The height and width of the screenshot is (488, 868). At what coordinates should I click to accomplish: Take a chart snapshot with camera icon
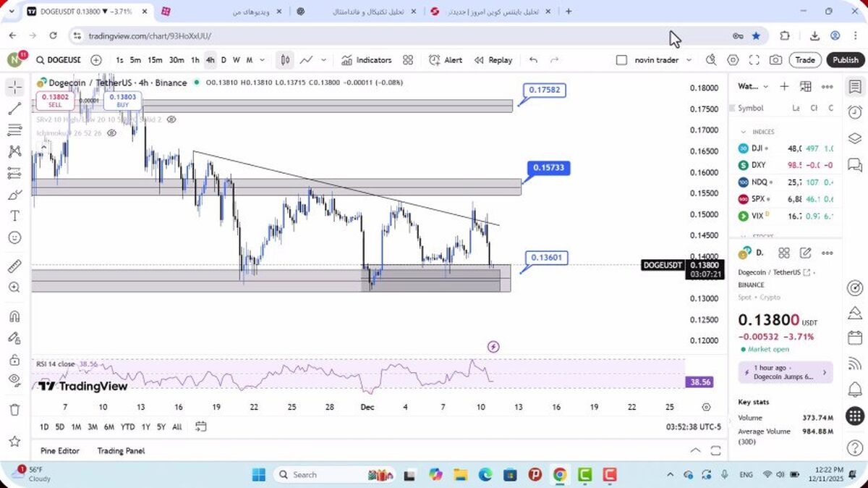coord(775,60)
